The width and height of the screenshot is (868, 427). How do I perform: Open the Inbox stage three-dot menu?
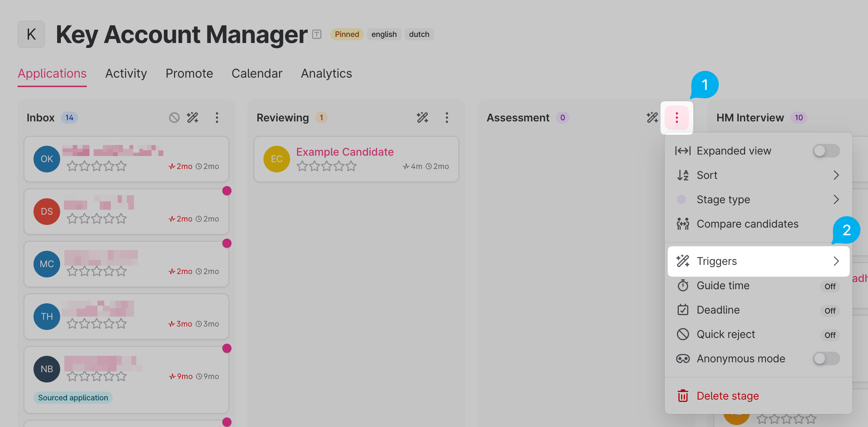pyautogui.click(x=217, y=118)
